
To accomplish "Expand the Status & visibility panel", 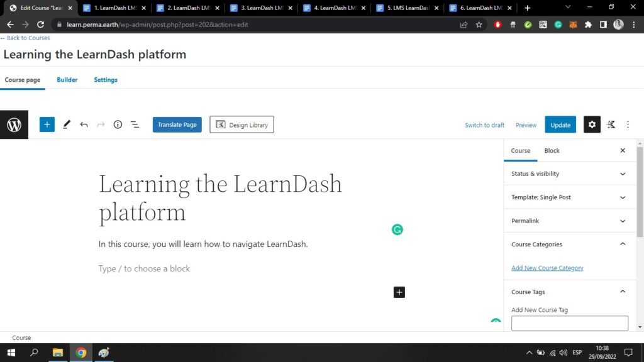I will click(569, 173).
